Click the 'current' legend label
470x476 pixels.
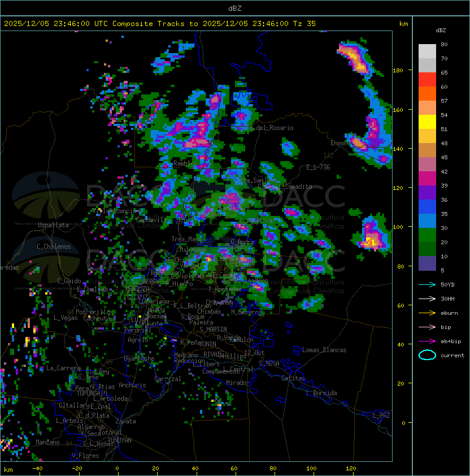tap(452, 355)
